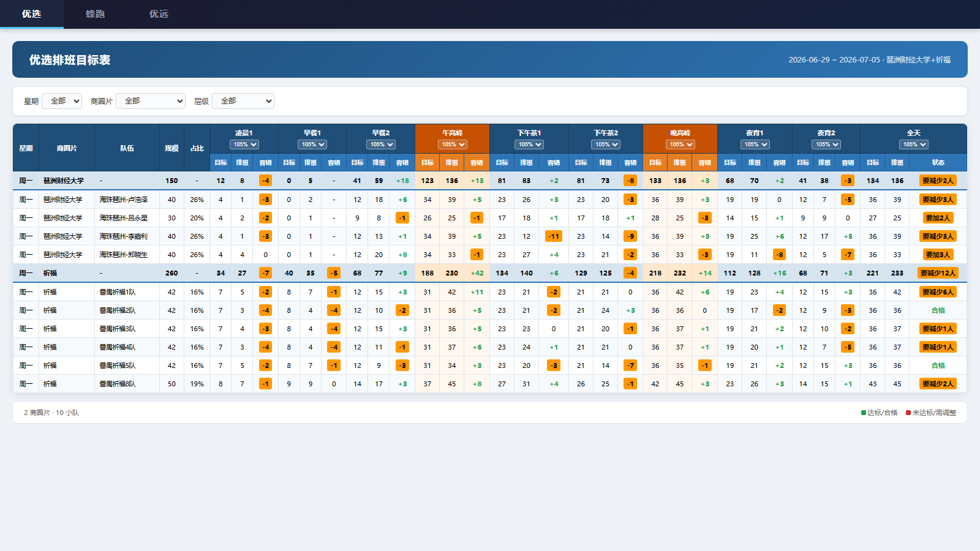
Task: Click the 队伍 column header
Action: coord(127,148)
